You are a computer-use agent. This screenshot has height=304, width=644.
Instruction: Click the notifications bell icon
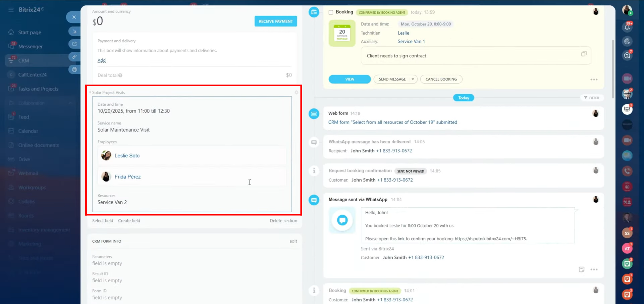click(x=627, y=27)
